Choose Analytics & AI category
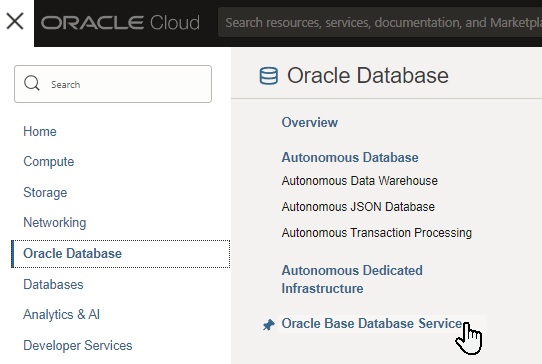The width and height of the screenshot is (542, 364). pyautogui.click(x=62, y=315)
